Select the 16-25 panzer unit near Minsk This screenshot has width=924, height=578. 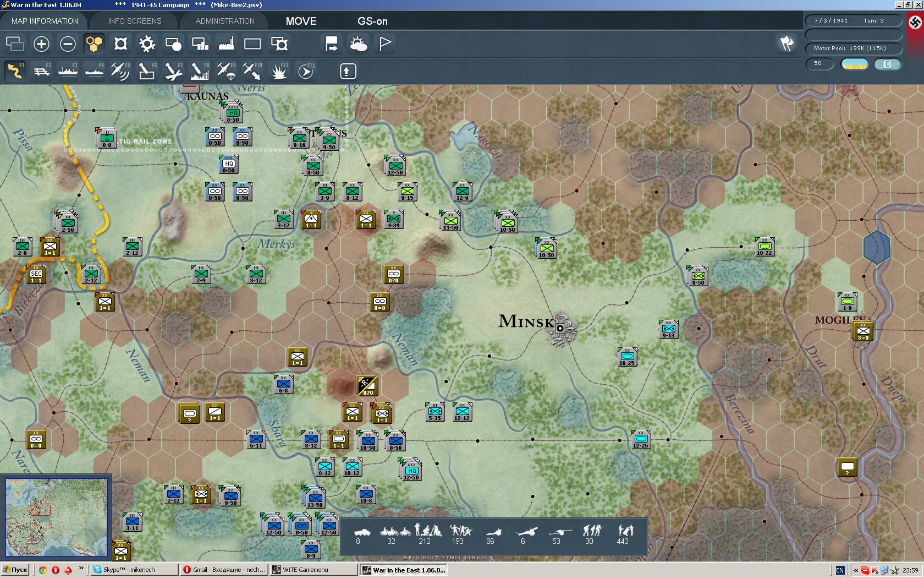(627, 356)
